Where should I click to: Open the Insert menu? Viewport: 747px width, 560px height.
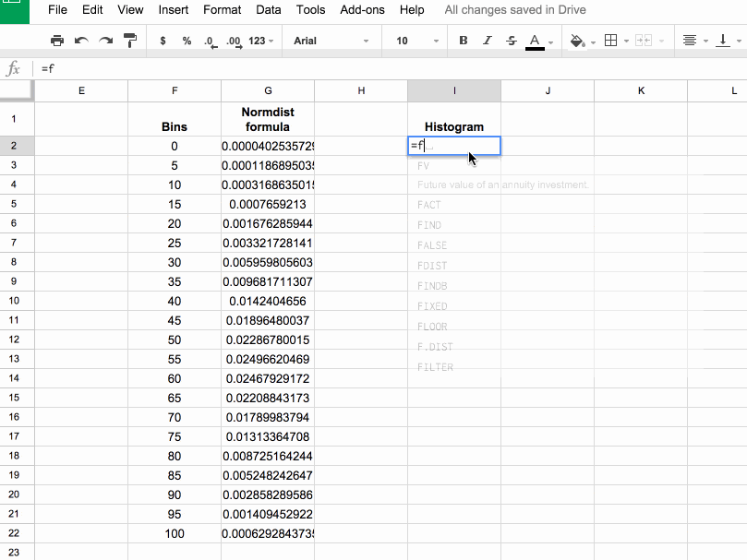coord(174,10)
